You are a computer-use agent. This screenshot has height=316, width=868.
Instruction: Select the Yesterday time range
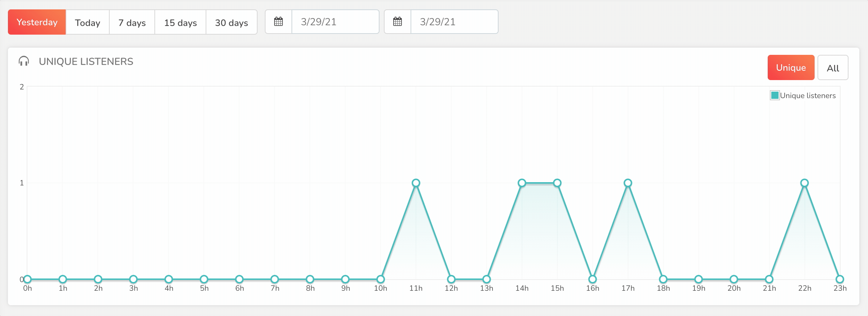37,22
